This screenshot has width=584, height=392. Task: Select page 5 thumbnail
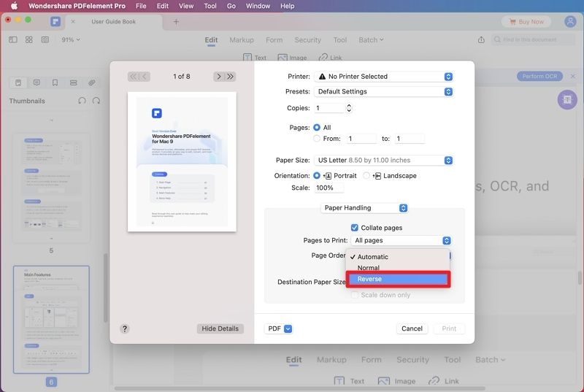[x=51, y=188]
